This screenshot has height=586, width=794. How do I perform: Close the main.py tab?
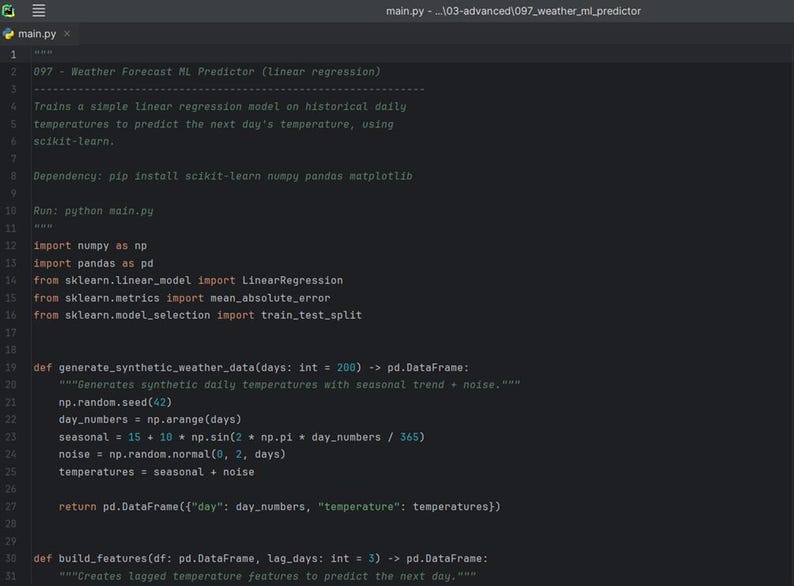click(67, 34)
